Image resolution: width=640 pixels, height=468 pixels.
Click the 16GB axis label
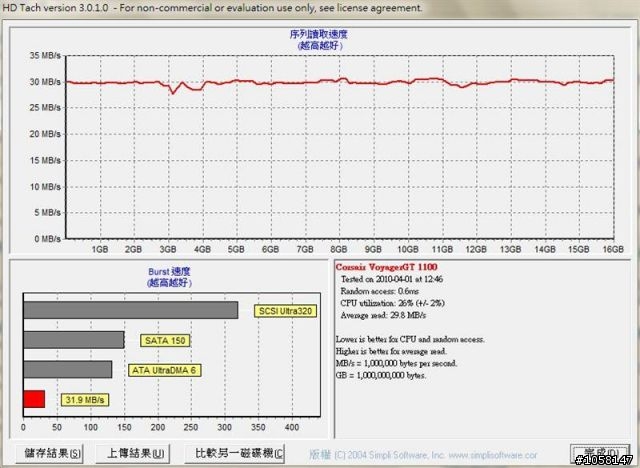tap(613, 249)
